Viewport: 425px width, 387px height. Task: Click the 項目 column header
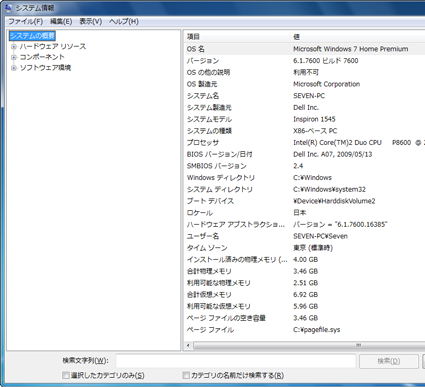coord(237,37)
